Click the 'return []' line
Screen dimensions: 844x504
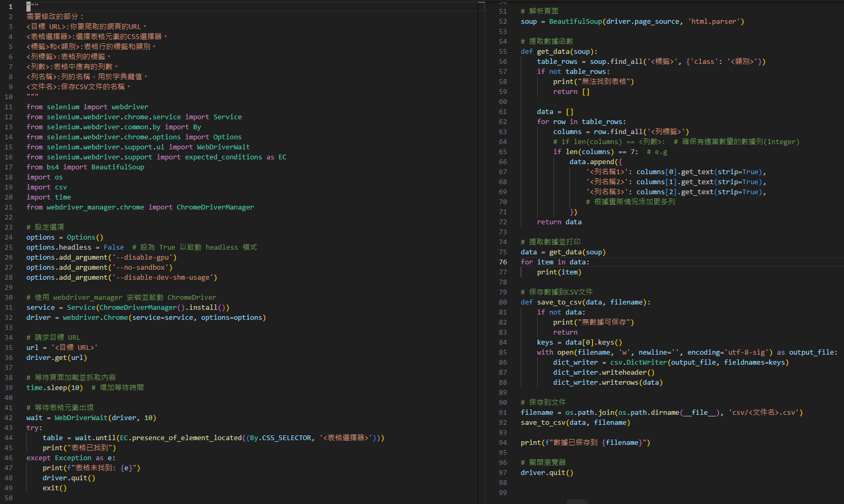click(571, 91)
